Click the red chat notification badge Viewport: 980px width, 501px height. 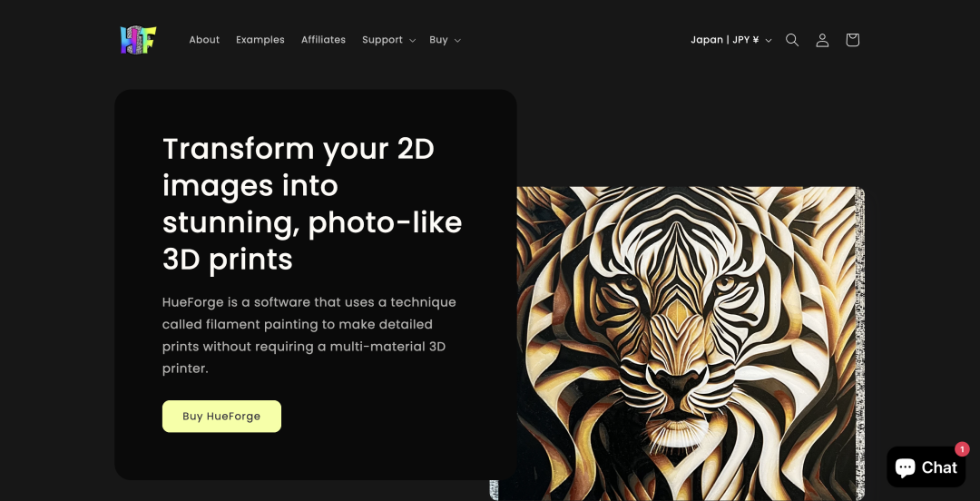962,448
